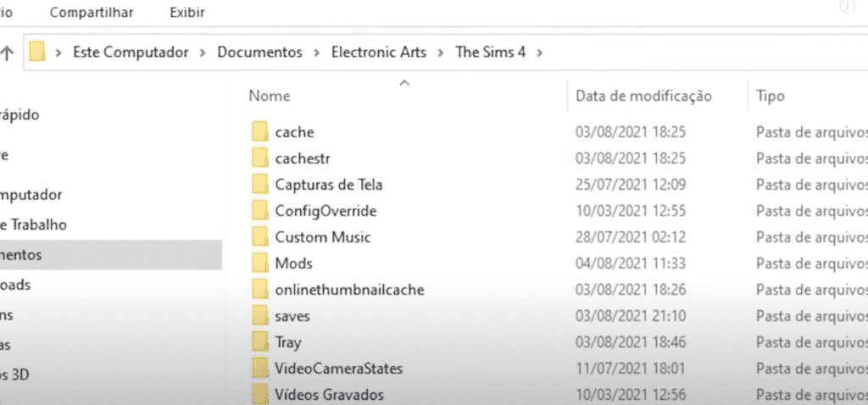
Task: Navigate to Documentos in the breadcrumb
Action: coord(259,53)
